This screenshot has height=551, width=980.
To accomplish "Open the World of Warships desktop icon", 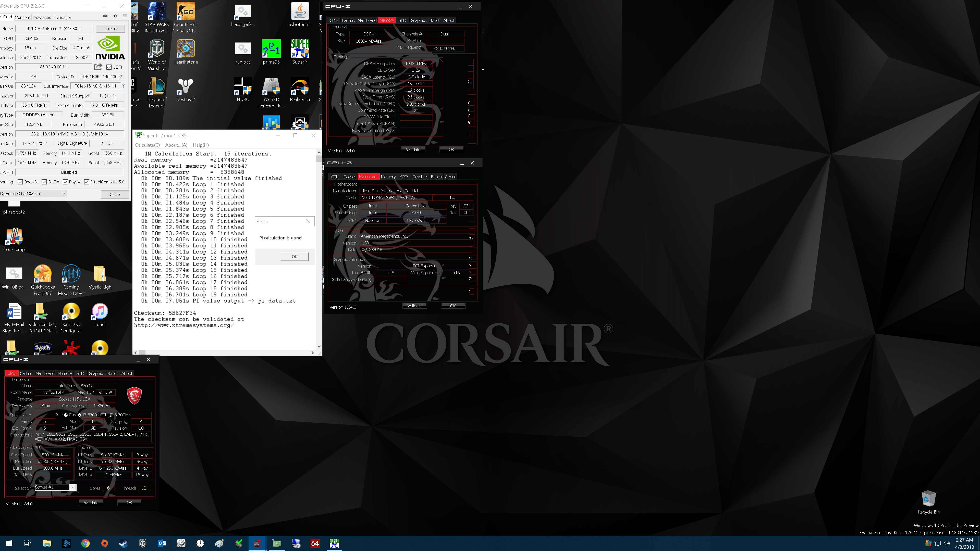I will [x=157, y=55].
